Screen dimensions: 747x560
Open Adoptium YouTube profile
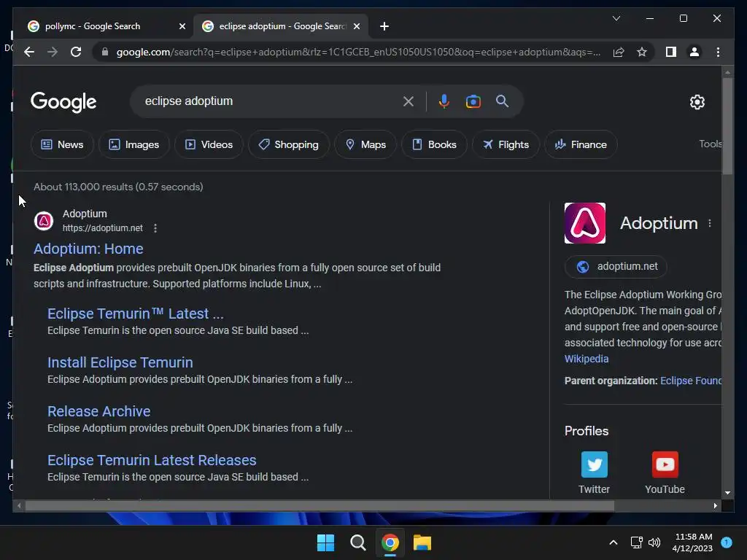click(x=665, y=472)
